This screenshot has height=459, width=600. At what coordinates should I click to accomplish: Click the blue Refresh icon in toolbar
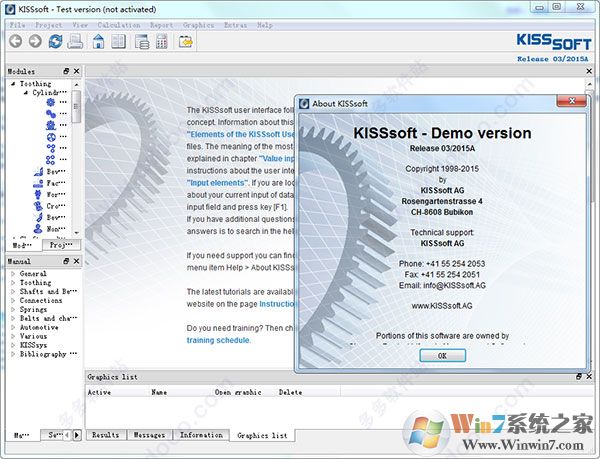click(55, 41)
